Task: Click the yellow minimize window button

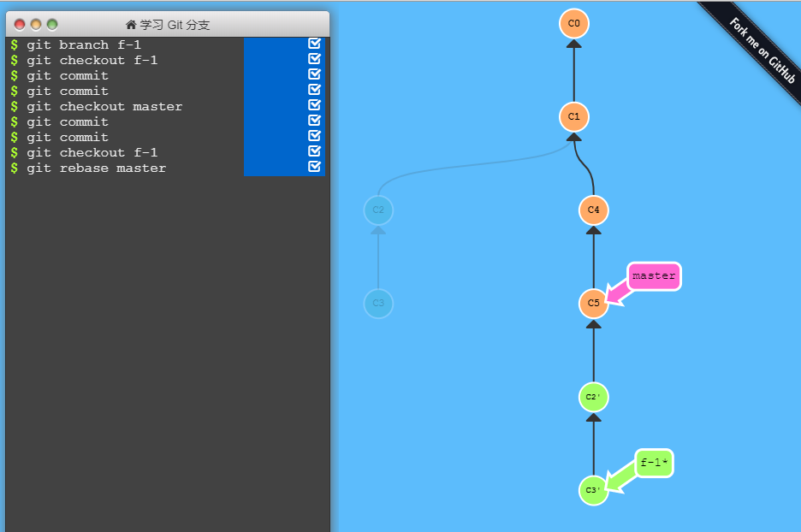Action: [36, 25]
